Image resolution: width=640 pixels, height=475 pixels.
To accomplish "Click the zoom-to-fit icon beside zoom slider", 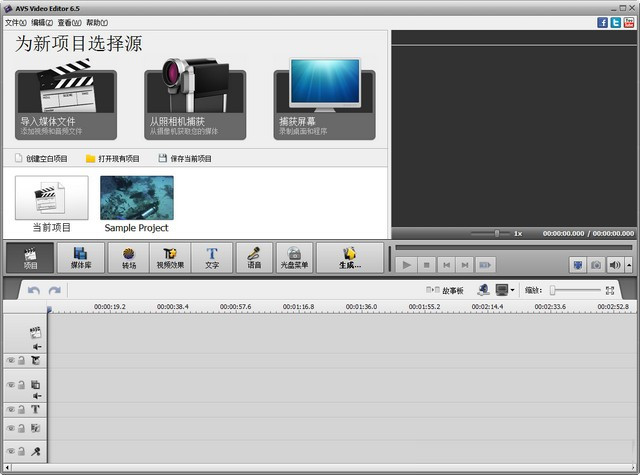I will [x=610, y=290].
